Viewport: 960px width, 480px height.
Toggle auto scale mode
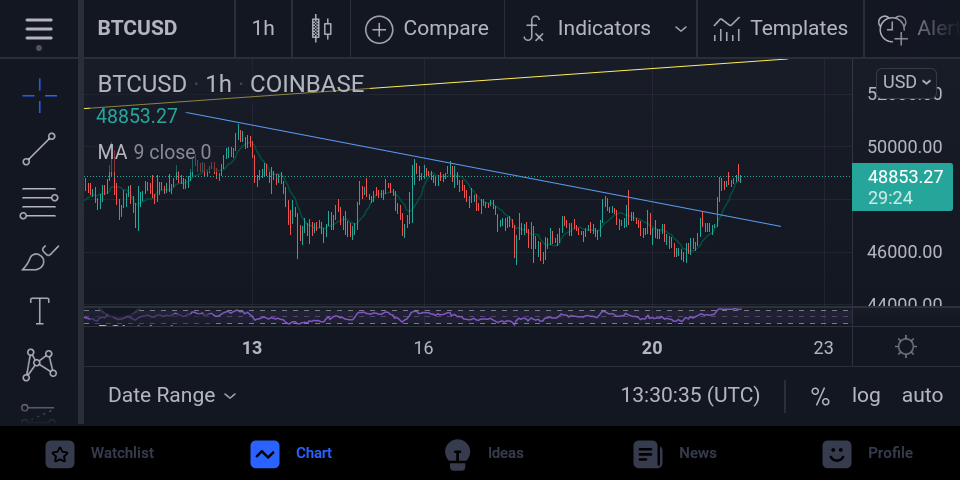(922, 396)
